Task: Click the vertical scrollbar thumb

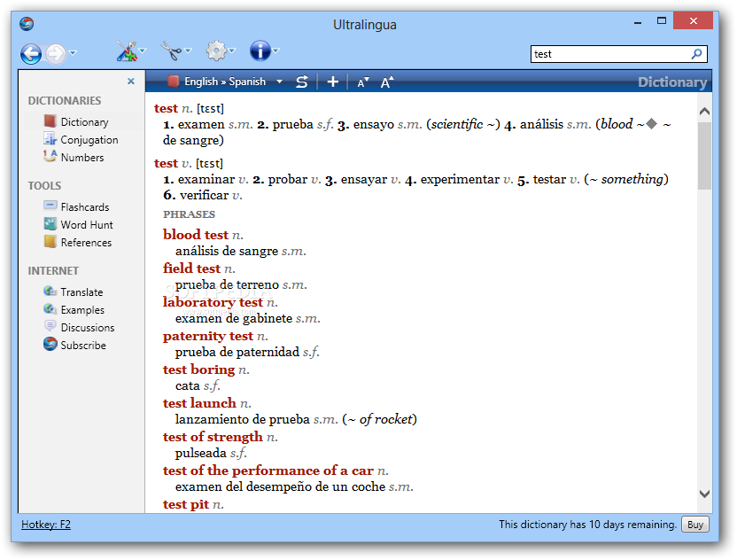Action: click(704, 156)
